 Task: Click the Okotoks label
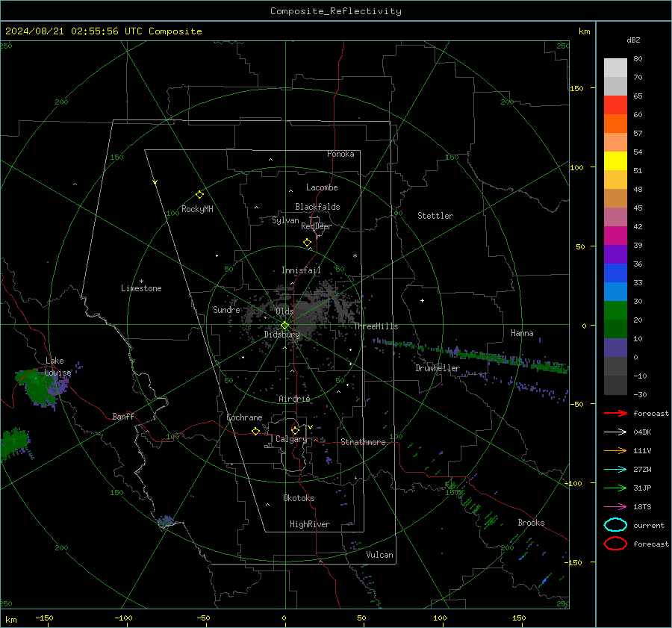tap(299, 498)
